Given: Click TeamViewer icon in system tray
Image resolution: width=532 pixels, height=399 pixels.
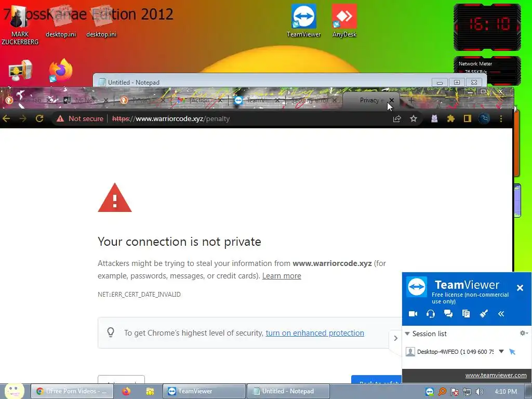Looking at the screenshot, I should [430, 392].
